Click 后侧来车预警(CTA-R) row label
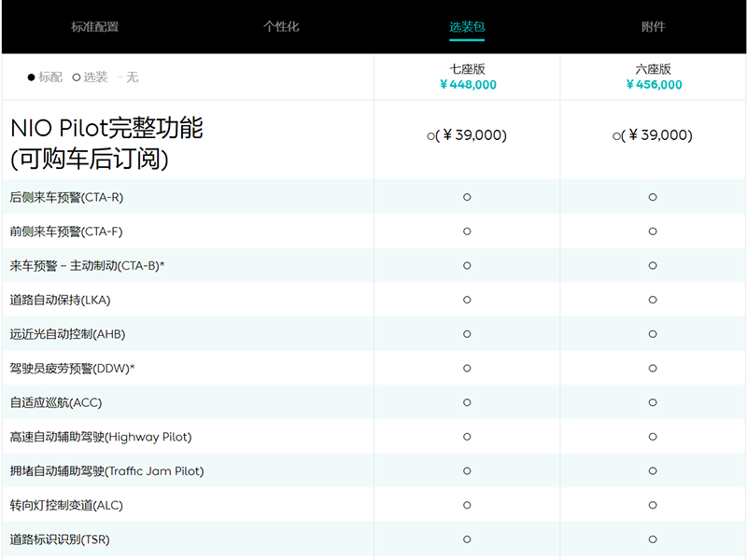Image resolution: width=747 pixels, height=560 pixels. [x=66, y=197]
